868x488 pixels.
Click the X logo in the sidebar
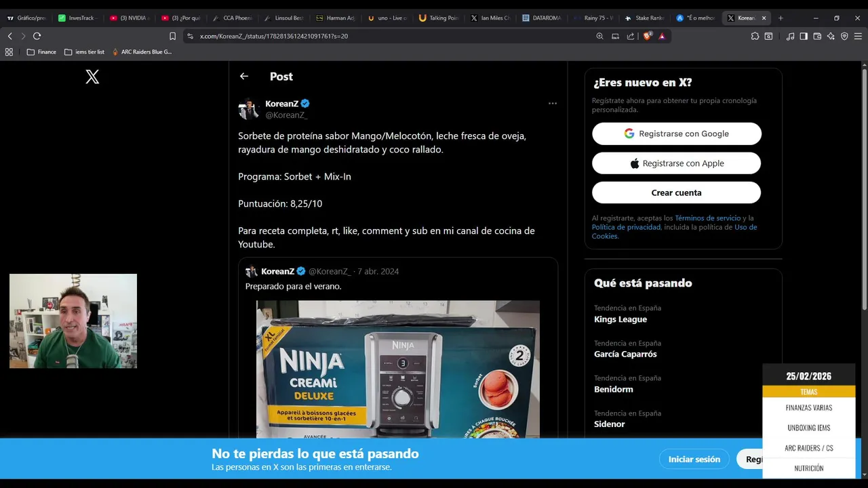92,77
